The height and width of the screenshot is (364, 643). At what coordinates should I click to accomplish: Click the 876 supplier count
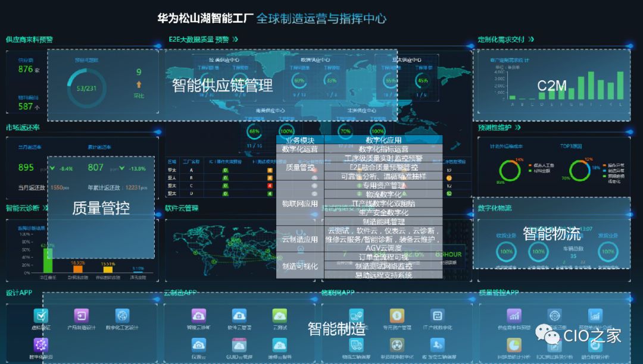[x=26, y=69]
